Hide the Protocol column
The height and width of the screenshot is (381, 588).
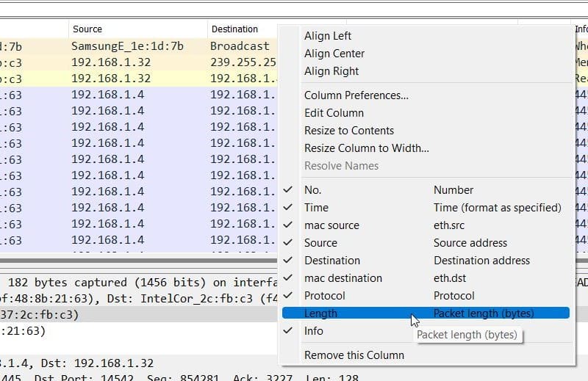(x=324, y=296)
